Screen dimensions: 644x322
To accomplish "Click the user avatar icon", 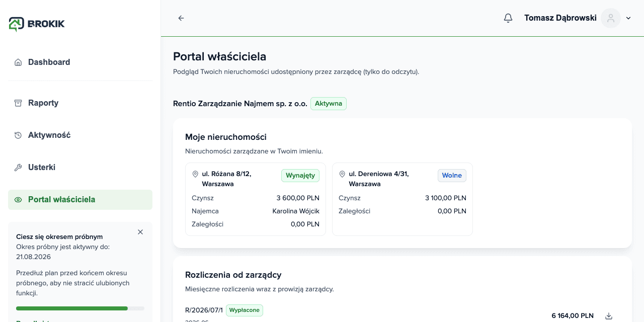I will (x=611, y=18).
